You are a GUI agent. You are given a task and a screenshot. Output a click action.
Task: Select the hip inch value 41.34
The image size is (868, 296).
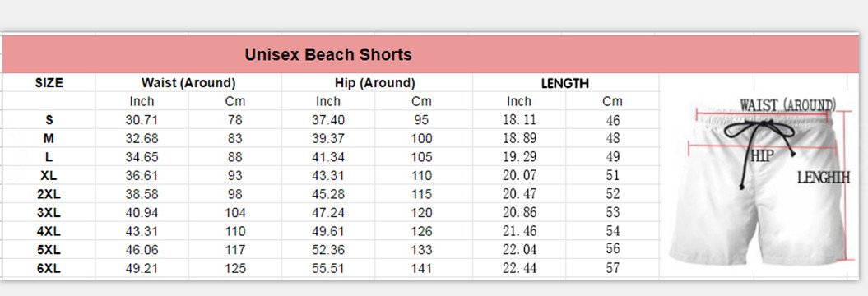(328, 157)
